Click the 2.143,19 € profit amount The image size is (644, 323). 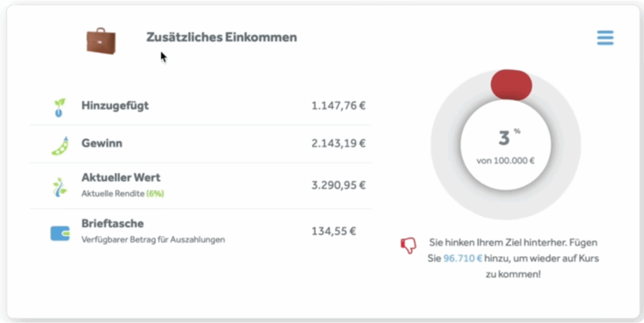(338, 144)
